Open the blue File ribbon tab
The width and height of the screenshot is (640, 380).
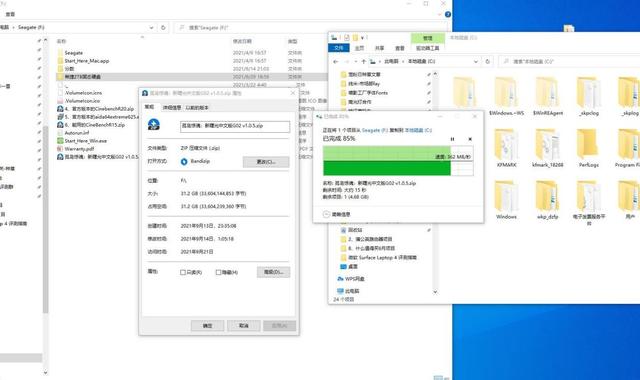pos(339,48)
